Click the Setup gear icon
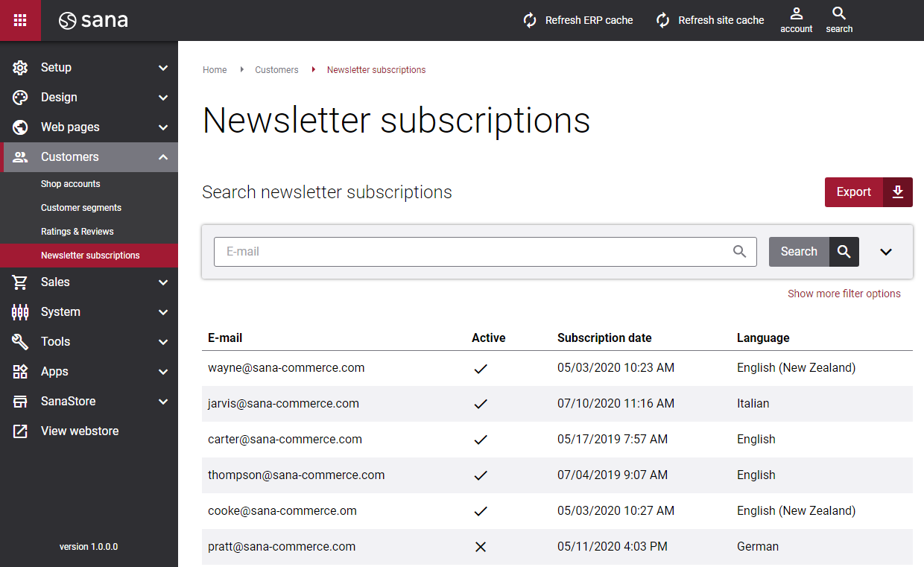 click(x=20, y=68)
